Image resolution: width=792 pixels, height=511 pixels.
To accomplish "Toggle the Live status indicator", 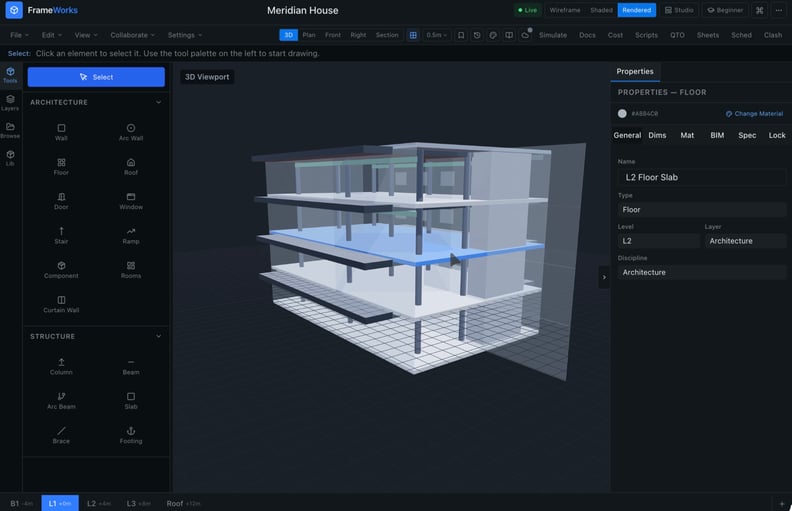I will point(527,10).
